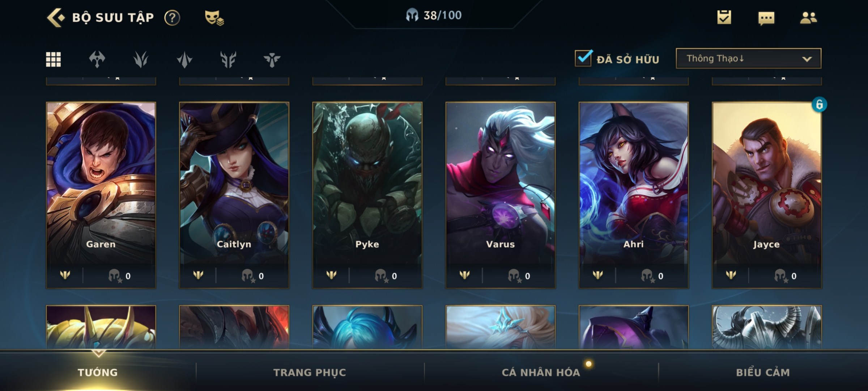The width and height of the screenshot is (868, 391).
Task: Filter champions by the fighter role icon
Action: tap(97, 59)
